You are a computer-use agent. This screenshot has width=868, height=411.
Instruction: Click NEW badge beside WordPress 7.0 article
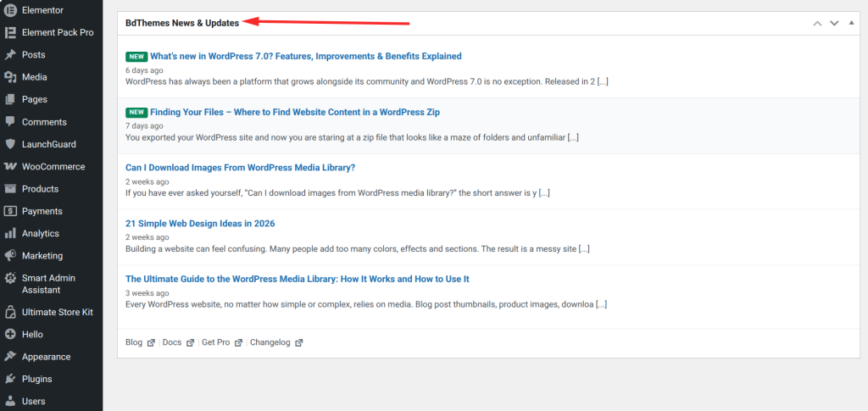pyautogui.click(x=136, y=57)
